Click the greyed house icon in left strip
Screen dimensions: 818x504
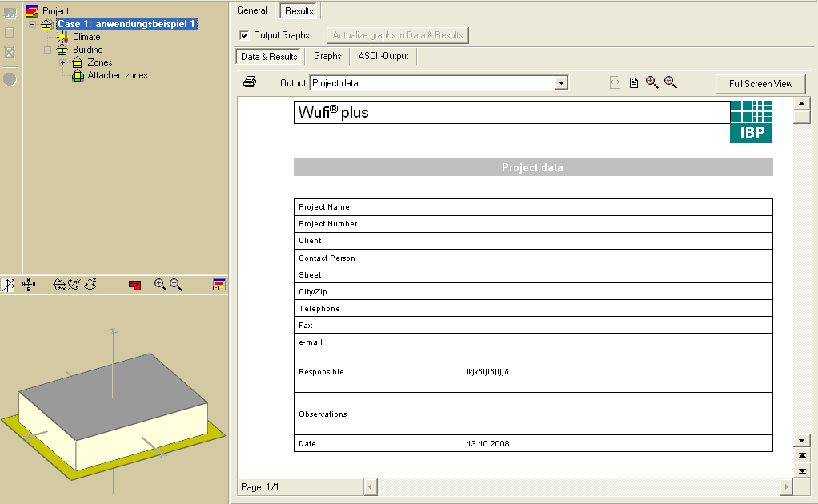pyautogui.click(x=10, y=14)
